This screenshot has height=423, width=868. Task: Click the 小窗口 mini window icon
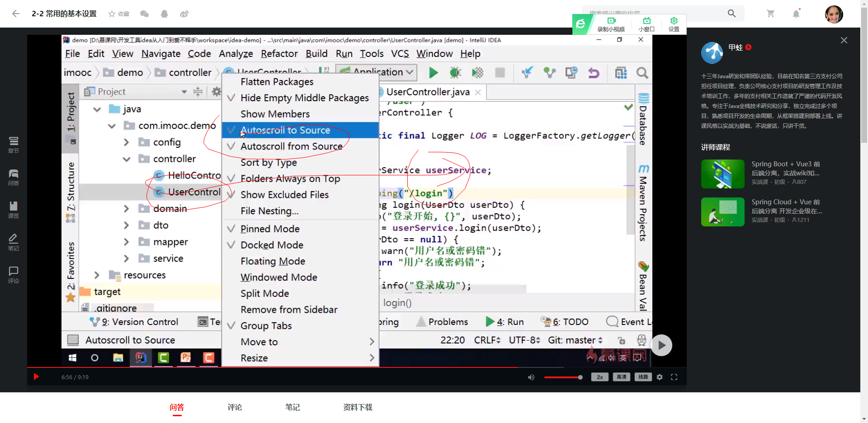click(646, 21)
